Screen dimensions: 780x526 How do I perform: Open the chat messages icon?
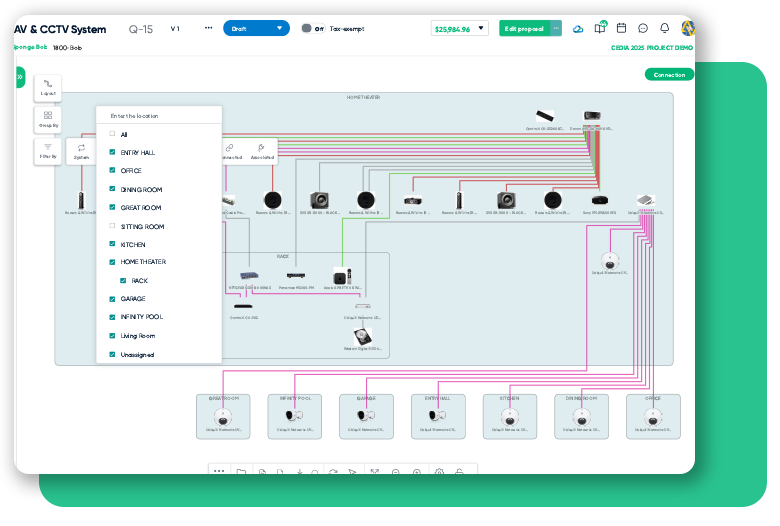[x=643, y=29]
